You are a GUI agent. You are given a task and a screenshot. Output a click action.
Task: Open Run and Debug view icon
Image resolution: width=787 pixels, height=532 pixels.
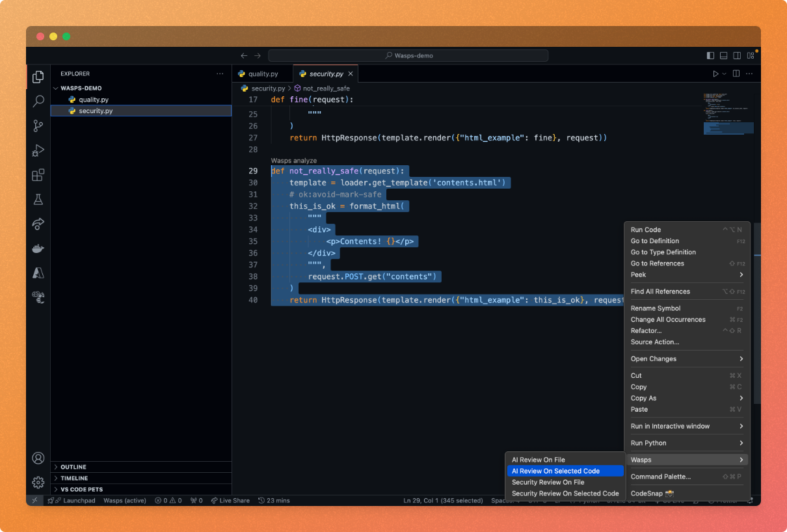point(38,150)
